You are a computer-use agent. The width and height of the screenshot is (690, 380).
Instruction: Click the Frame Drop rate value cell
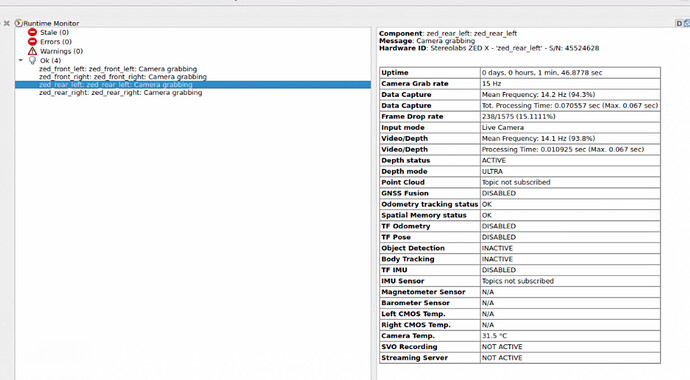coord(570,117)
